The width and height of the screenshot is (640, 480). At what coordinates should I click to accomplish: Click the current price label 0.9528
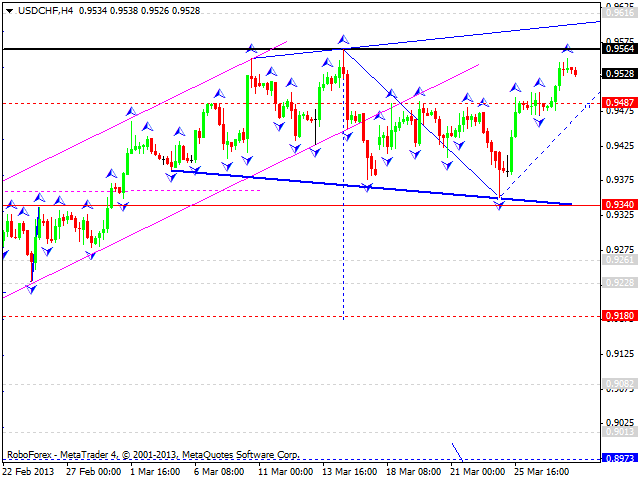pyautogui.click(x=617, y=73)
